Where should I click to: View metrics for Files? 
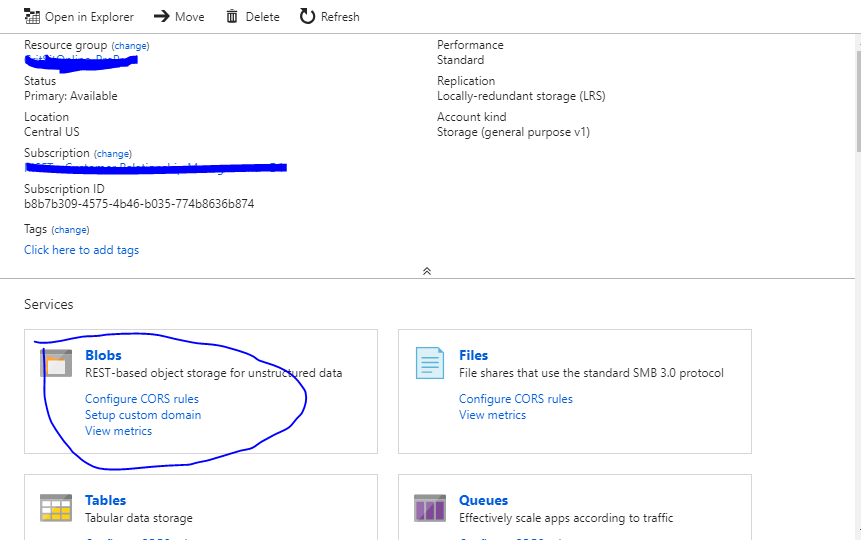point(492,415)
